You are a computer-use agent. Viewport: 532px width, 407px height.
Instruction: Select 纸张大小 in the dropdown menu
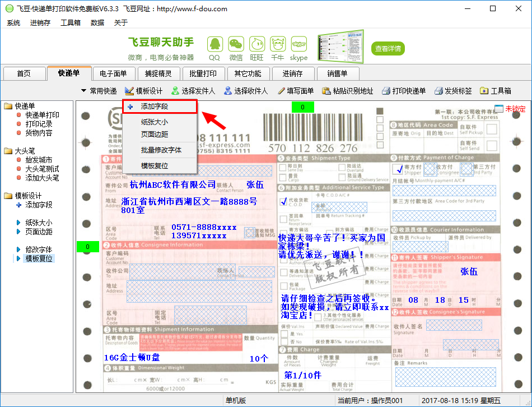coord(160,122)
